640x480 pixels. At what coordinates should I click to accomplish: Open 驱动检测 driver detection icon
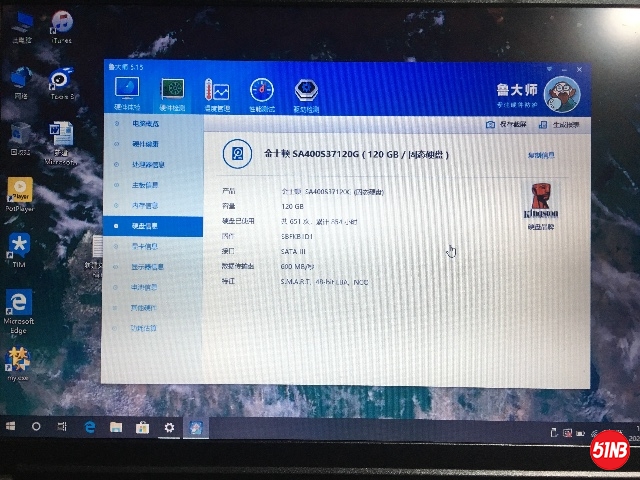[306, 94]
